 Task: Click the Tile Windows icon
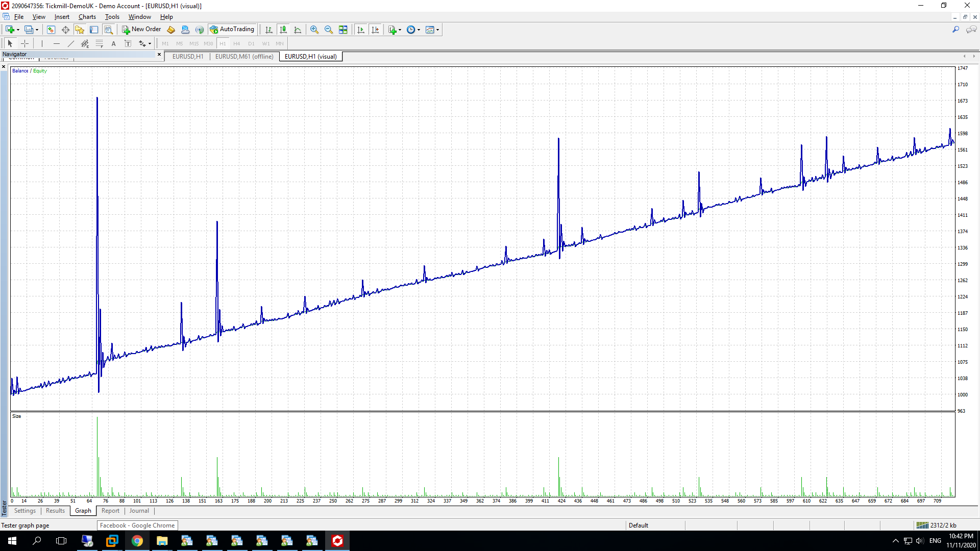(x=343, y=30)
